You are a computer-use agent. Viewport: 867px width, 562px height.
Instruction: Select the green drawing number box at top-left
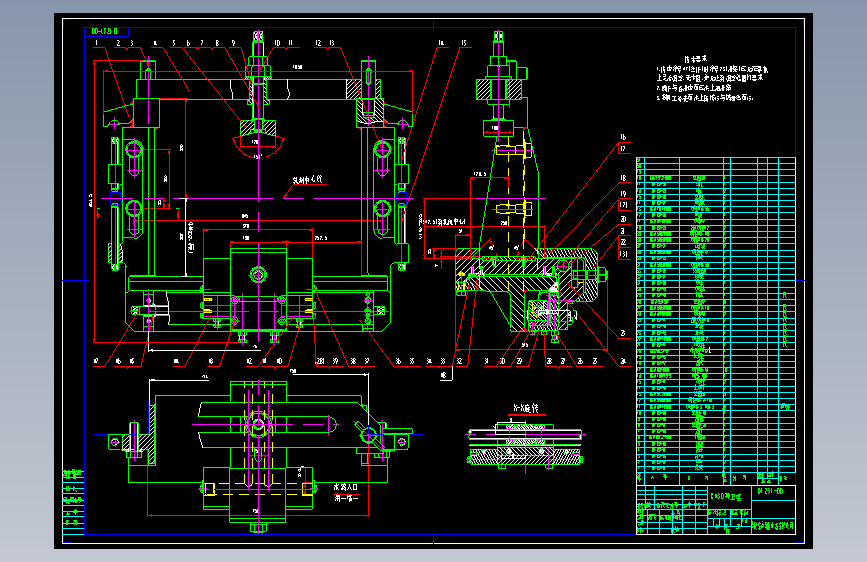click(x=106, y=31)
